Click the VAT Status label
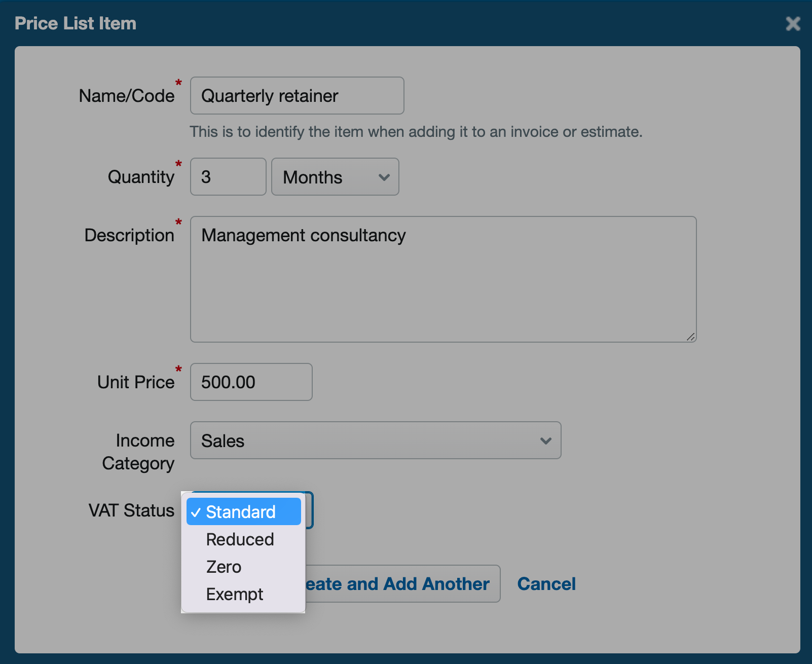Image resolution: width=812 pixels, height=664 pixels. click(131, 510)
